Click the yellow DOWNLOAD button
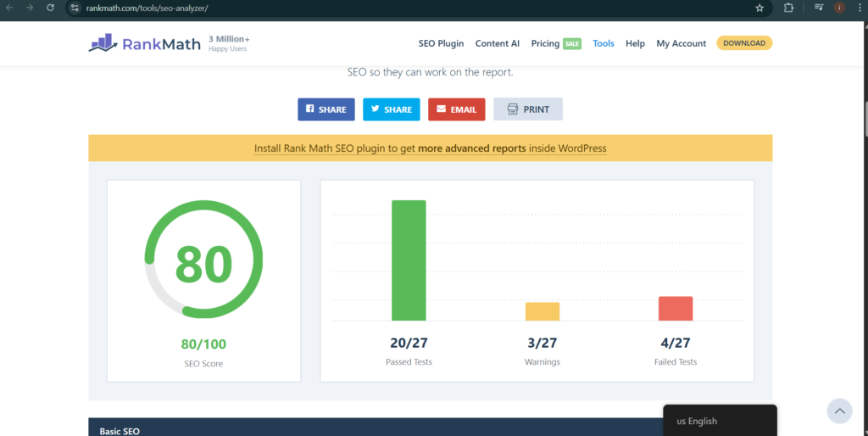 click(744, 43)
